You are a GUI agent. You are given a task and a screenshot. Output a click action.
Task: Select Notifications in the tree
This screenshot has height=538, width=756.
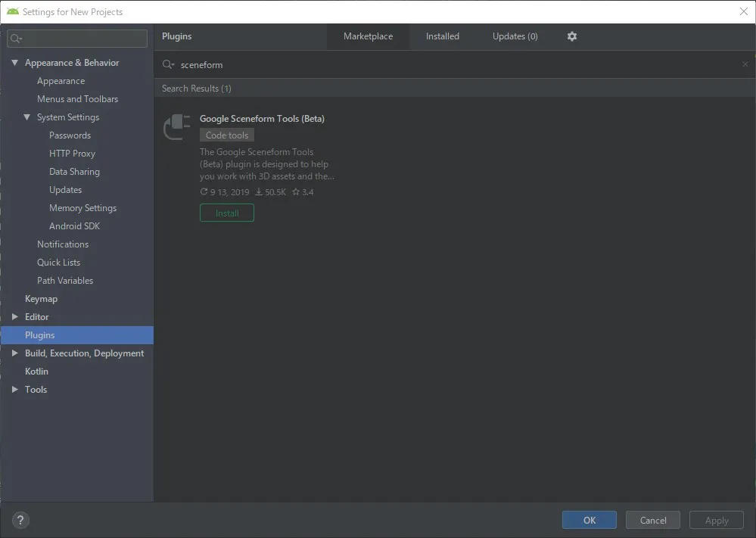pyautogui.click(x=63, y=244)
